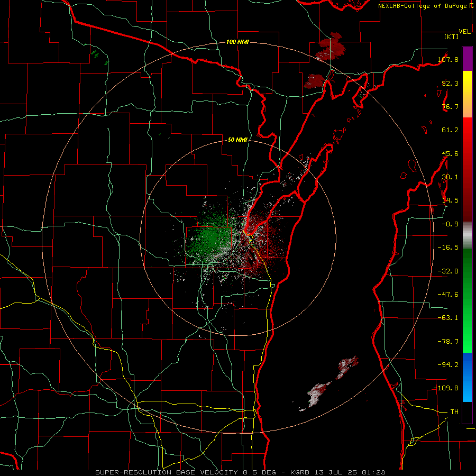Click the -109.8 scale value
The height and width of the screenshot is (476, 476).
(x=446, y=388)
